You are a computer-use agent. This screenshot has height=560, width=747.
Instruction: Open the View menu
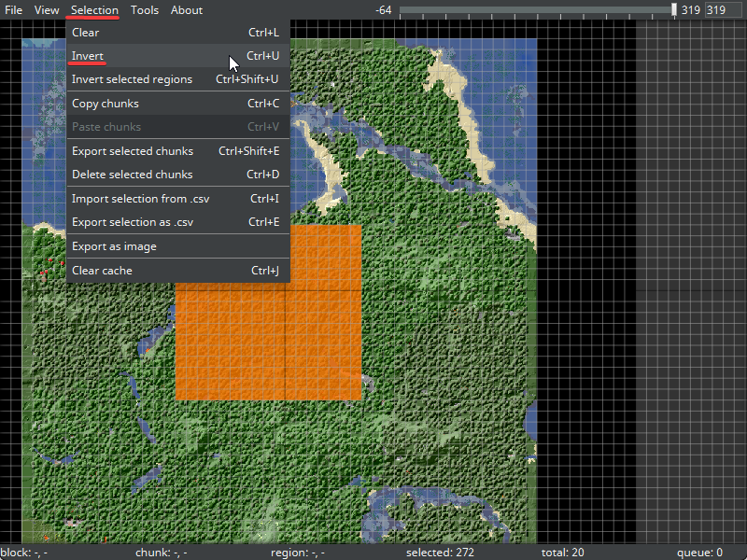tap(47, 10)
